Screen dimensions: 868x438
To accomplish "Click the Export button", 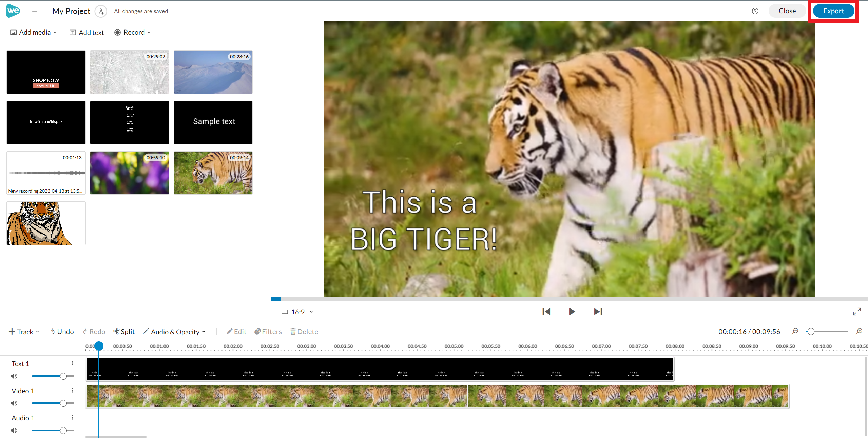I will [833, 11].
